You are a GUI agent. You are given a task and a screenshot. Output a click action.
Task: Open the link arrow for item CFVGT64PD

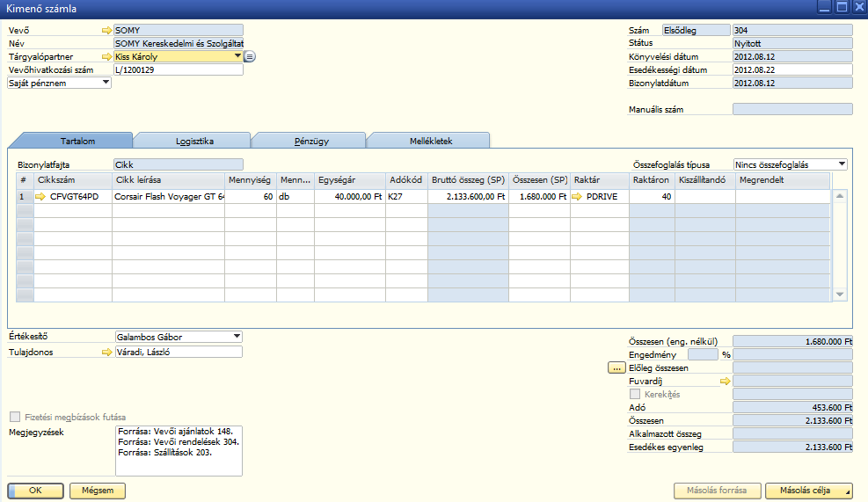[x=40, y=196]
